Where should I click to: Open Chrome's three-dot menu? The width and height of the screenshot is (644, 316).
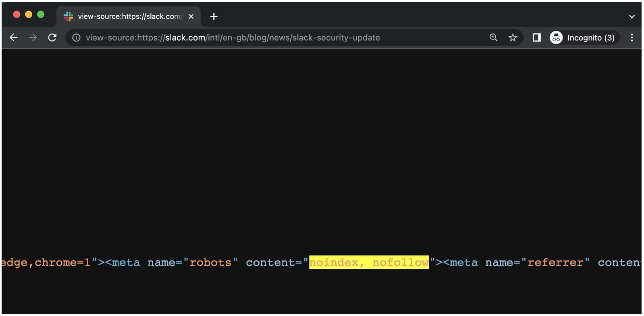(x=632, y=37)
